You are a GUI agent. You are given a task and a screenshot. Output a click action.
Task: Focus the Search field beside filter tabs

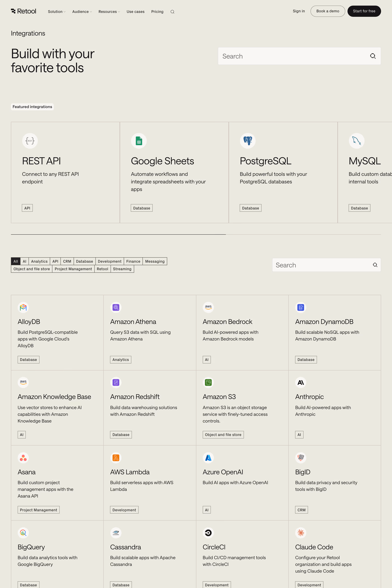coord(326,265)
